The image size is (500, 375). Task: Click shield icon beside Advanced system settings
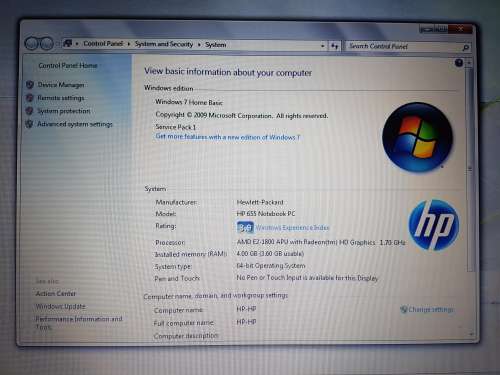pos(29,124)
